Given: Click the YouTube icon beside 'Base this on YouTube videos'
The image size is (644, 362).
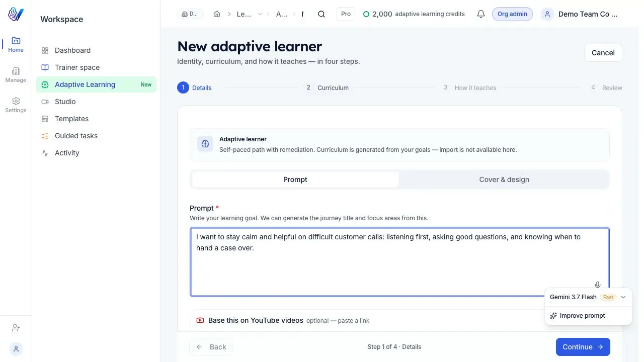Looking at the screenshot, I should pos(200,320).
